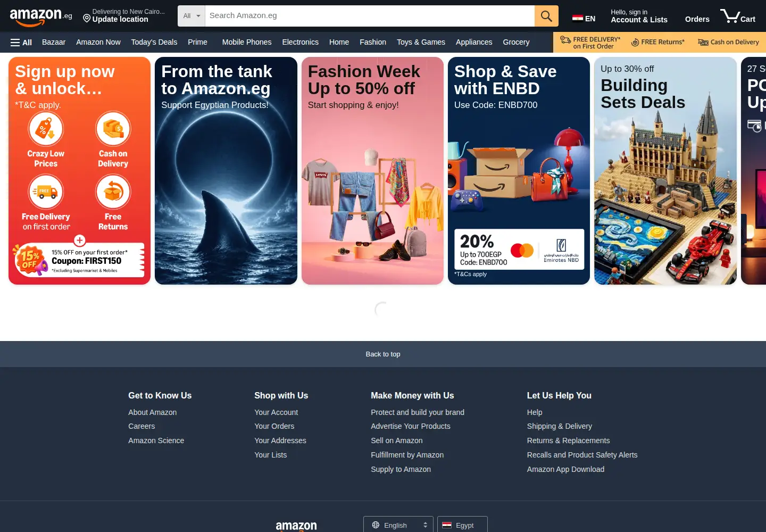This screenshot has height=532, width=766.
Task: Click the orange search magnifier button
Action: [546, 16]
